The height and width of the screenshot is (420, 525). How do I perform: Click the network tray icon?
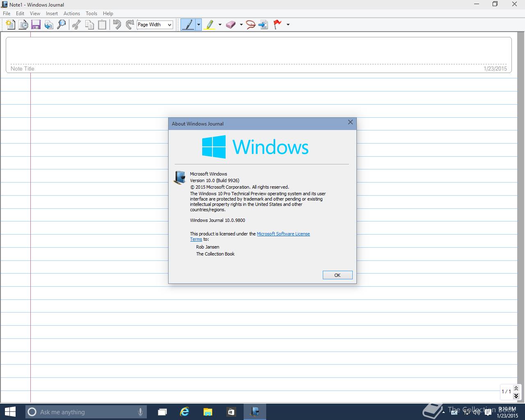point(466,412)
